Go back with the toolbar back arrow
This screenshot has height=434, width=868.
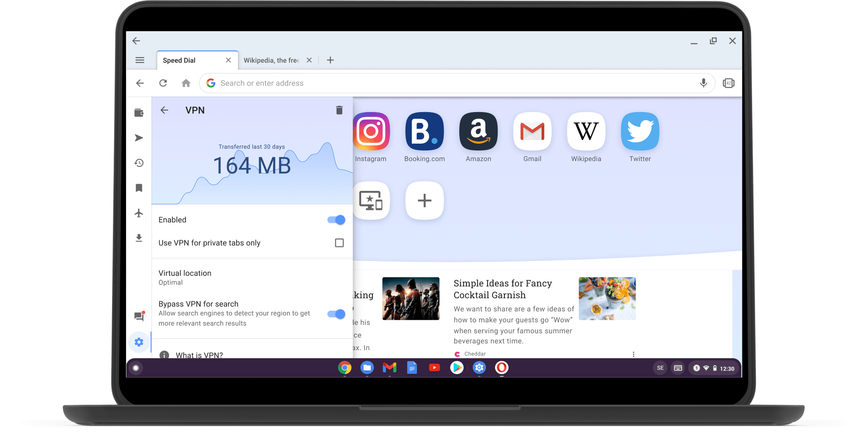point(140,83)
